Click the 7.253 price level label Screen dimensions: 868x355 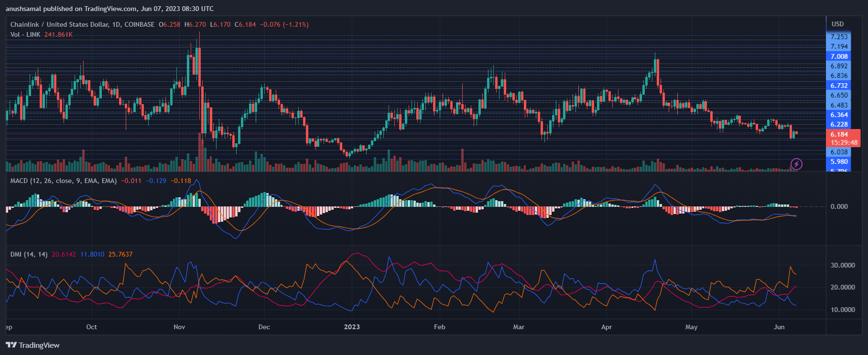click(839, 37)
